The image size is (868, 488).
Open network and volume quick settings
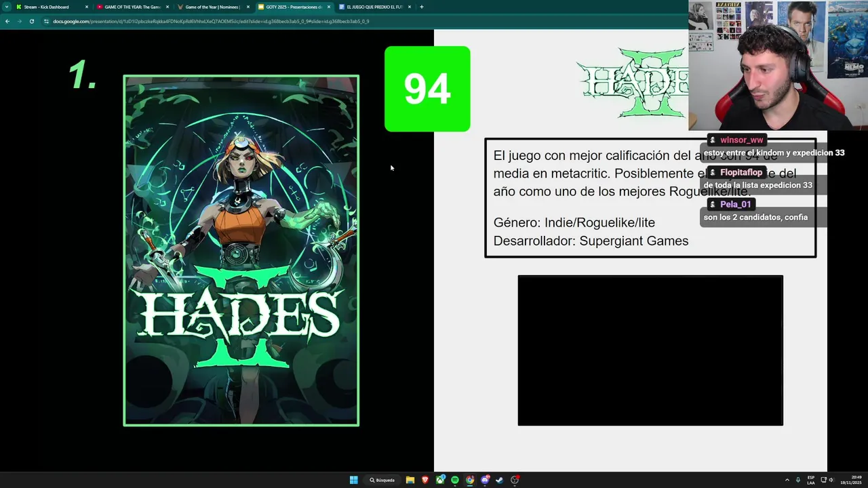coord(828,480)
